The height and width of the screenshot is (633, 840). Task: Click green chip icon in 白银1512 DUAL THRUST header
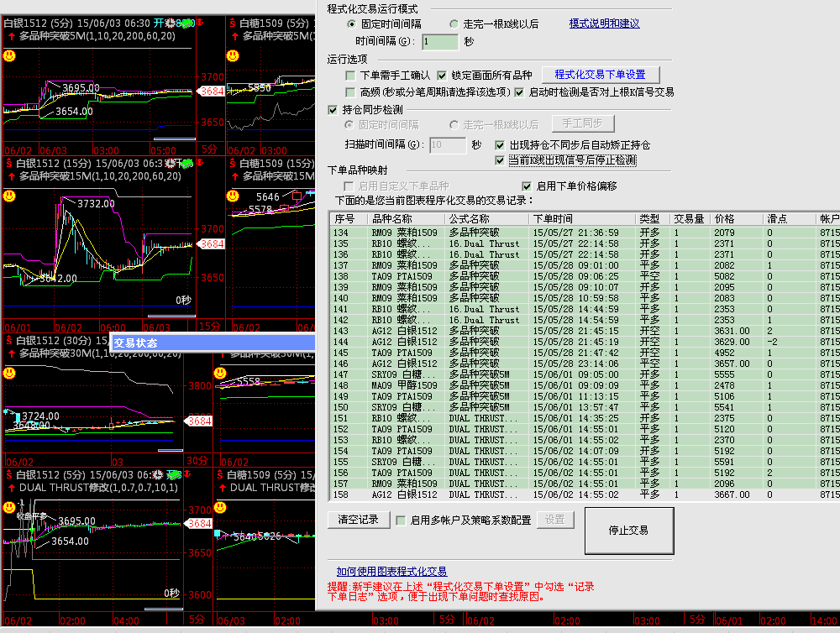coord(174,475)
